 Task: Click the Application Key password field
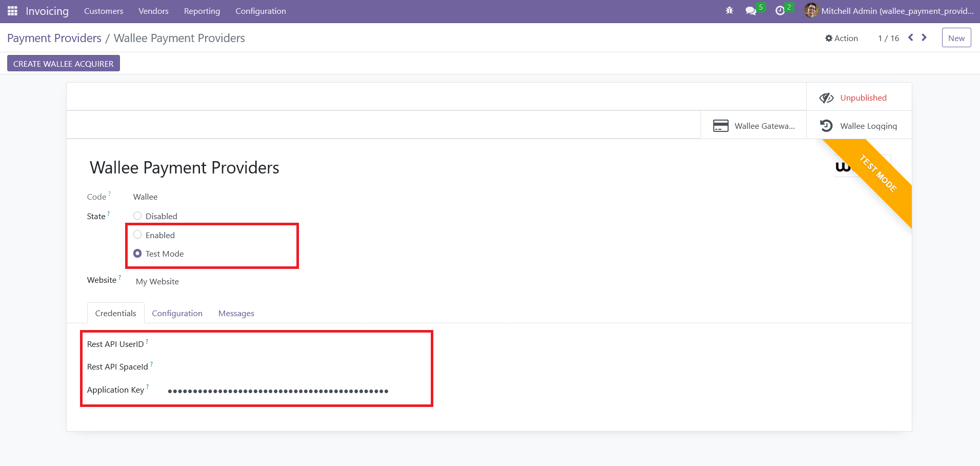point(278,391)
